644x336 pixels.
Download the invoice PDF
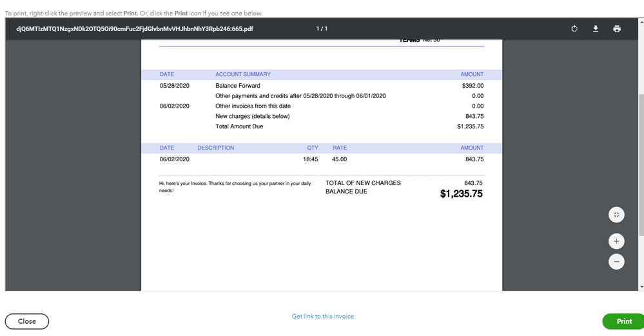[596, 29]
